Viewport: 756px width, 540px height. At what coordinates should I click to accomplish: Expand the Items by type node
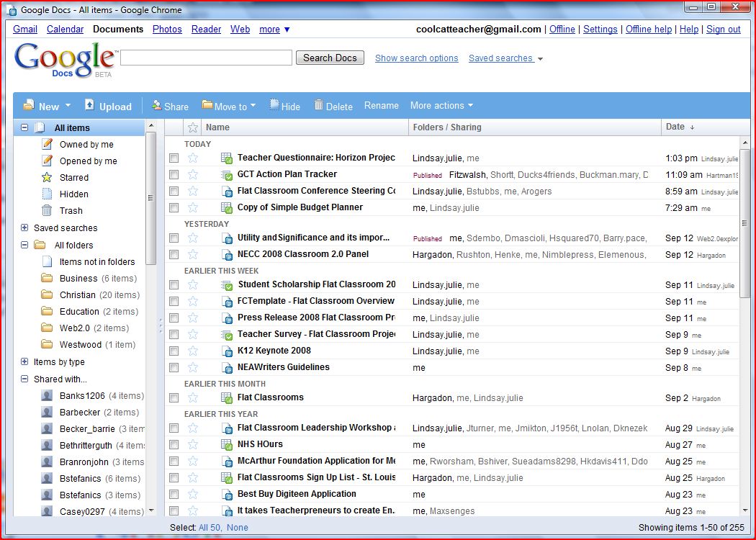tap(24, 361)
